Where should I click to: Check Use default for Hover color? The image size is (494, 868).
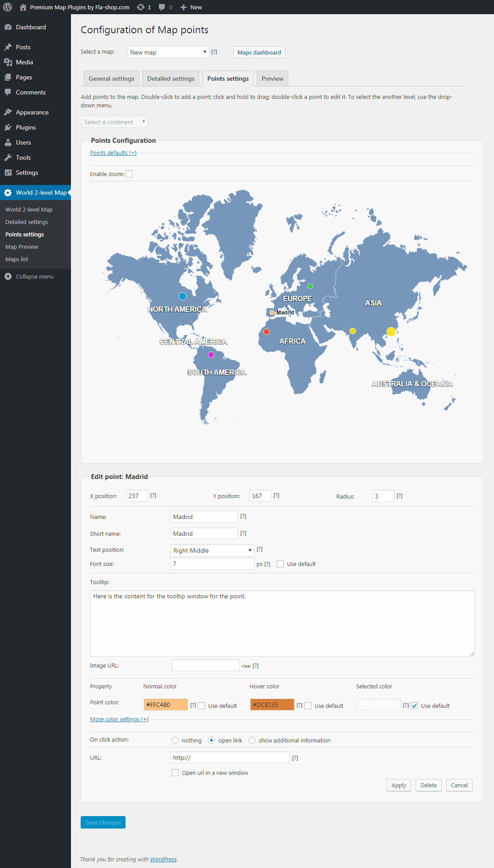click(308, 706)
